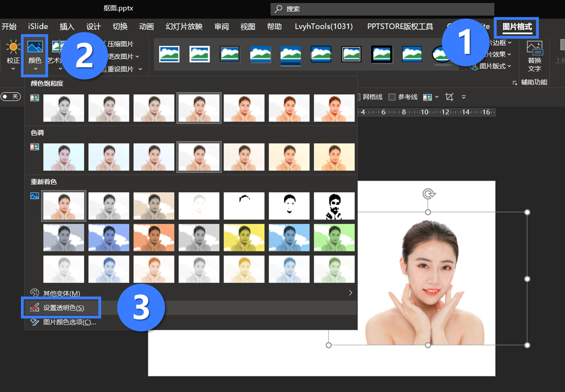This screenshot has width=565, height=392.
Task: Expand the 其他变体(M) submenu arrow
Action: pos(350,293)
